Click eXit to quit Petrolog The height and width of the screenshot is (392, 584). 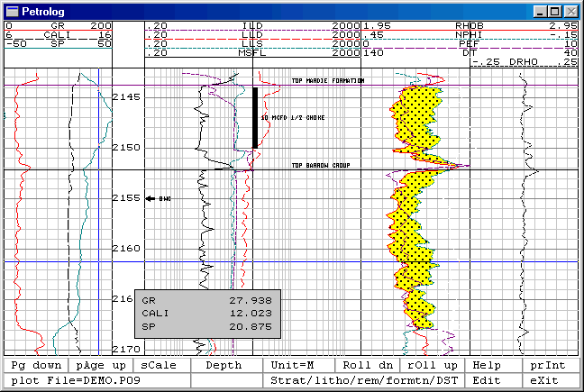(x=544, y=380)
